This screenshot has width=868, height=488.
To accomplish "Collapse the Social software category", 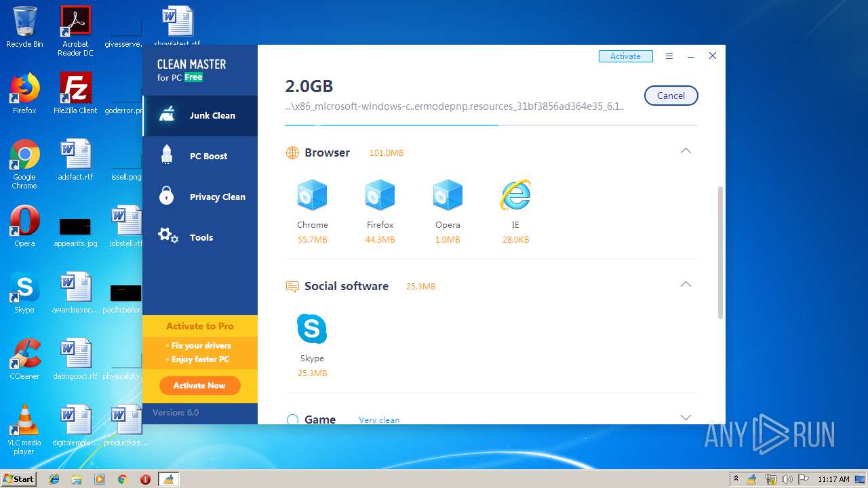I will (686, 285).
